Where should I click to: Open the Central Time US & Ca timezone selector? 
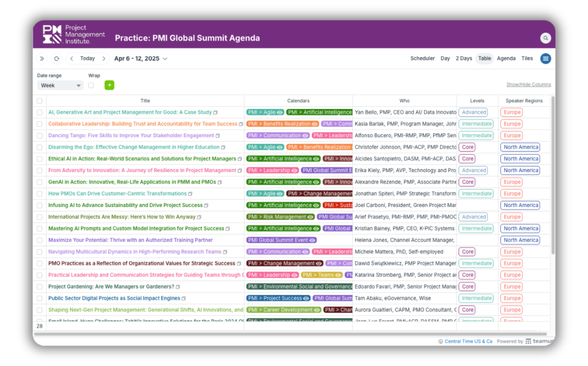click(468, 341)
